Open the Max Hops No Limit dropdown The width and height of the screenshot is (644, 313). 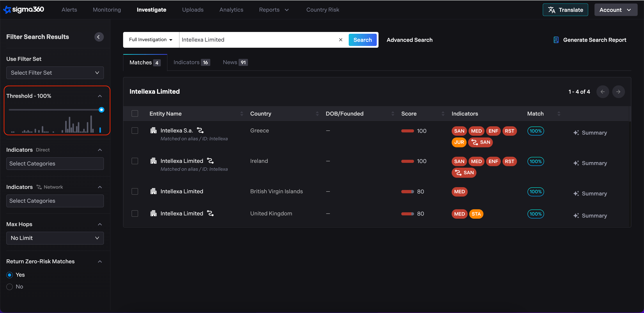55,238
